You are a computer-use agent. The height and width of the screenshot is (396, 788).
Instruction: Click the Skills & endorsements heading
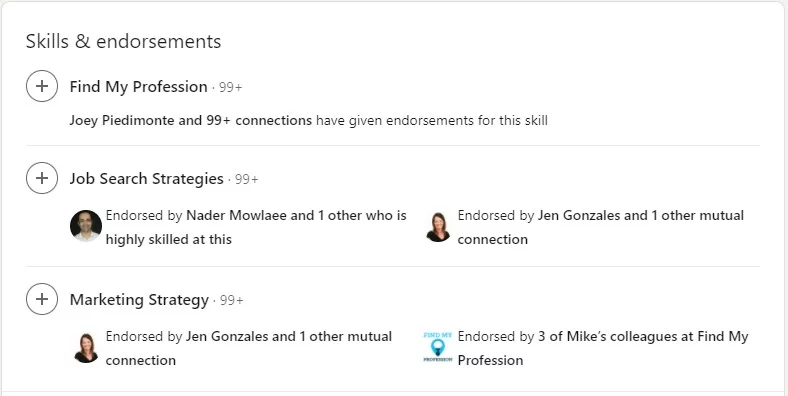click(x=124, y=41)
